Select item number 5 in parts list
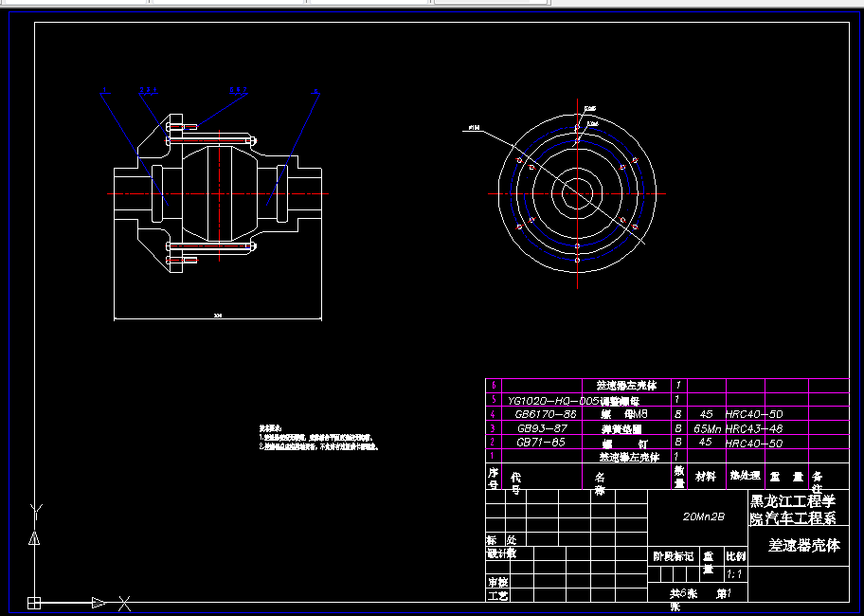The image size is (864, 616). pyautogui.click(x=494, y=400)
